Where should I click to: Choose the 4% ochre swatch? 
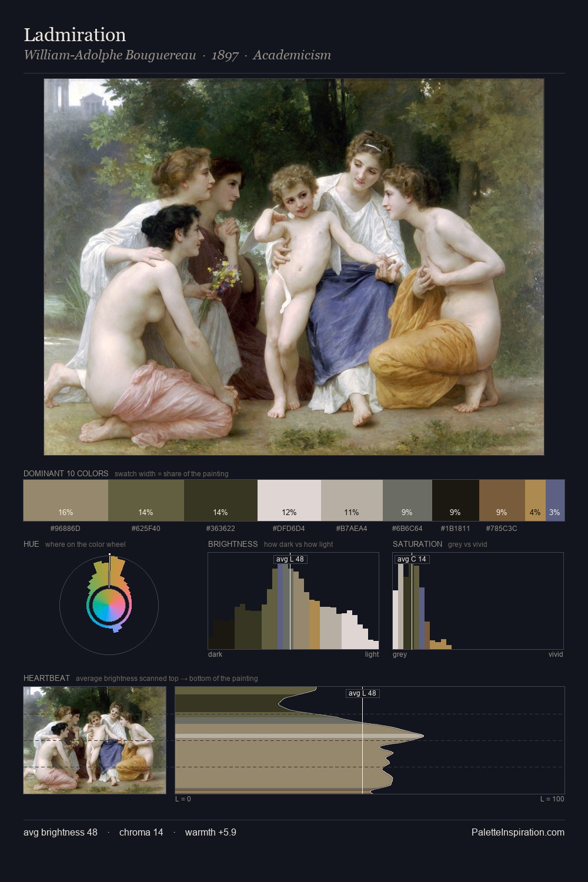pos(535,500)
